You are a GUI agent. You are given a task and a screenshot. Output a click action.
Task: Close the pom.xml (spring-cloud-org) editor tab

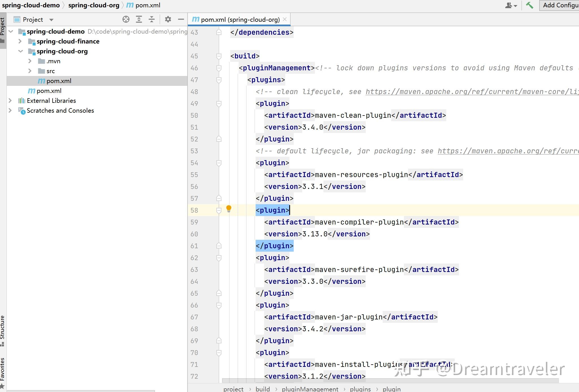(285, 19)
